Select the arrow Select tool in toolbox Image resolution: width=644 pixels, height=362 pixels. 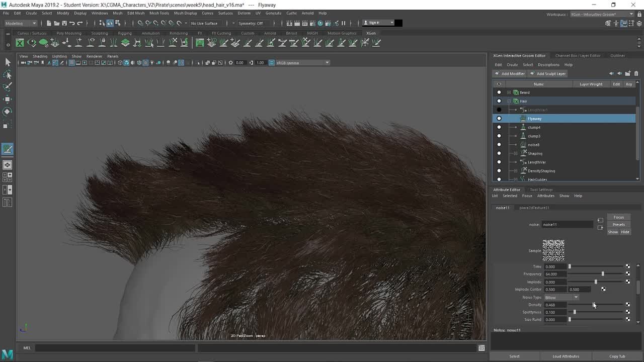pos(8,62)
